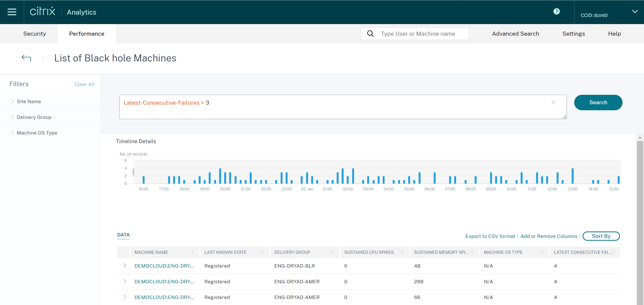Sort by Machine Name column arrows
This screenshot has height=305, width=644.
tap(192, 252)
